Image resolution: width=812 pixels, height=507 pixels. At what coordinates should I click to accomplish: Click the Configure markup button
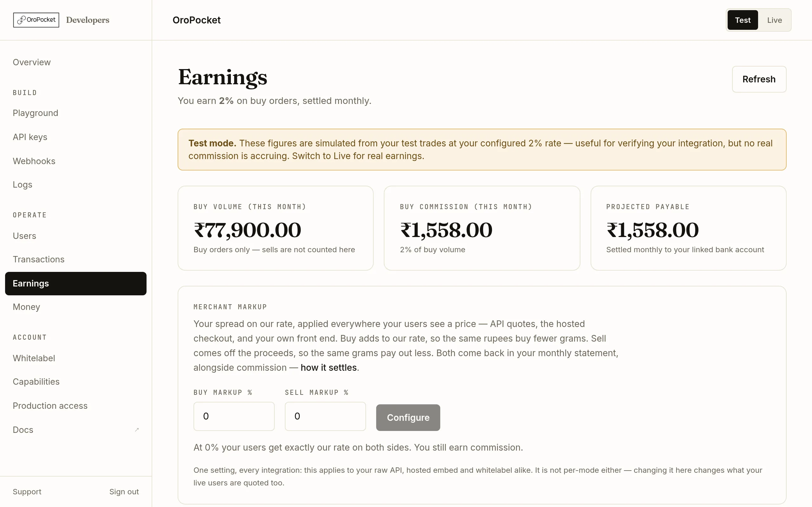click(408, 417)
